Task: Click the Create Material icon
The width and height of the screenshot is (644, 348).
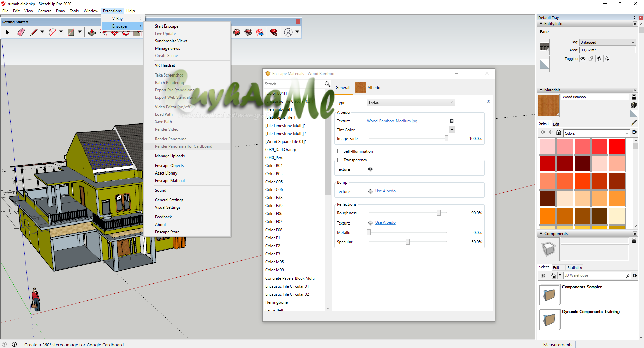Action: pos(634,105)
